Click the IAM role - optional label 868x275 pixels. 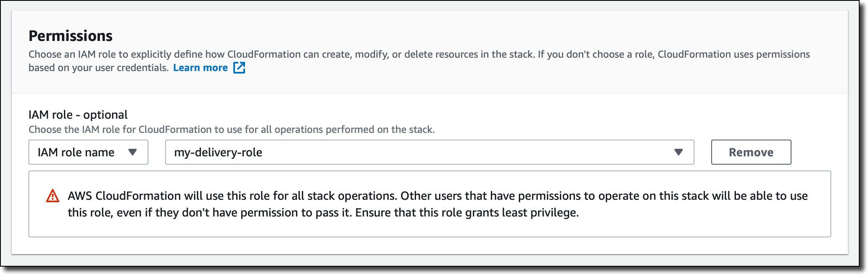coord(78,115)
